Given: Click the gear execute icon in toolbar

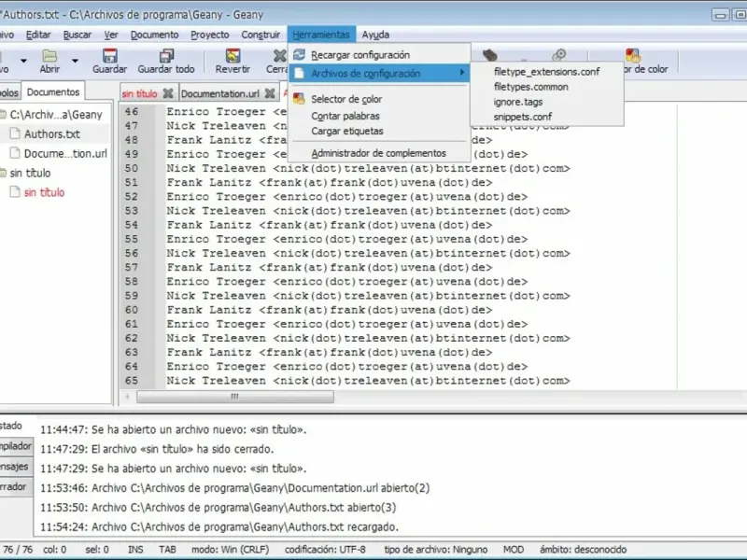Looking at the screenshot, I should [559, 55].
